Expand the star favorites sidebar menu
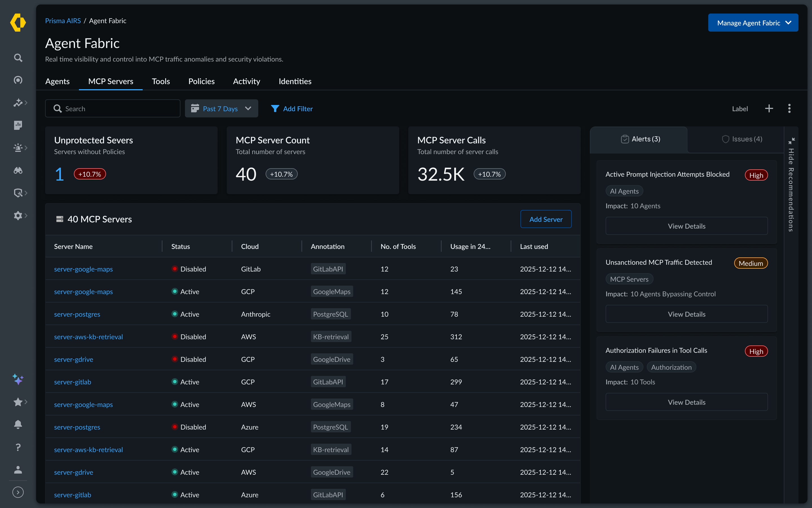The image size is (812, 508). pos(20,402)
